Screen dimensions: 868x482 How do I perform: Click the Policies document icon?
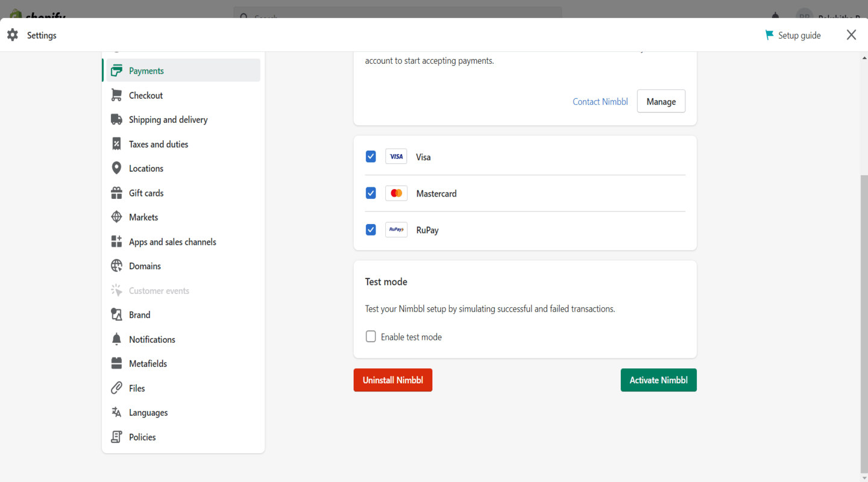tap(116, 437)
